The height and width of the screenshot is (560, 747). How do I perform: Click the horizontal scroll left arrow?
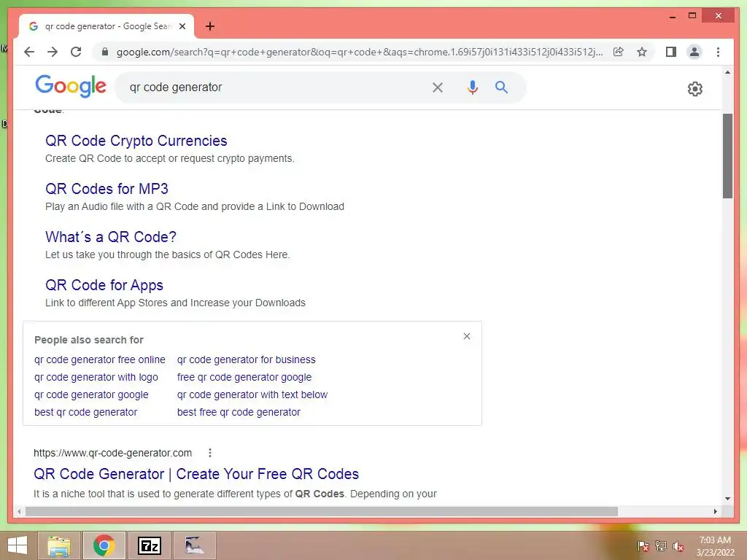pos(19,511)
